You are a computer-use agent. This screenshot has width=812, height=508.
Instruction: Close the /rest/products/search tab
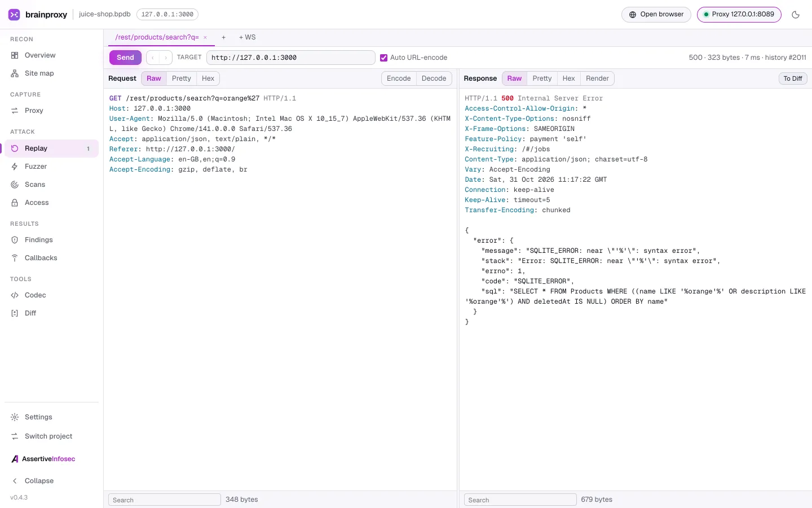205,38
